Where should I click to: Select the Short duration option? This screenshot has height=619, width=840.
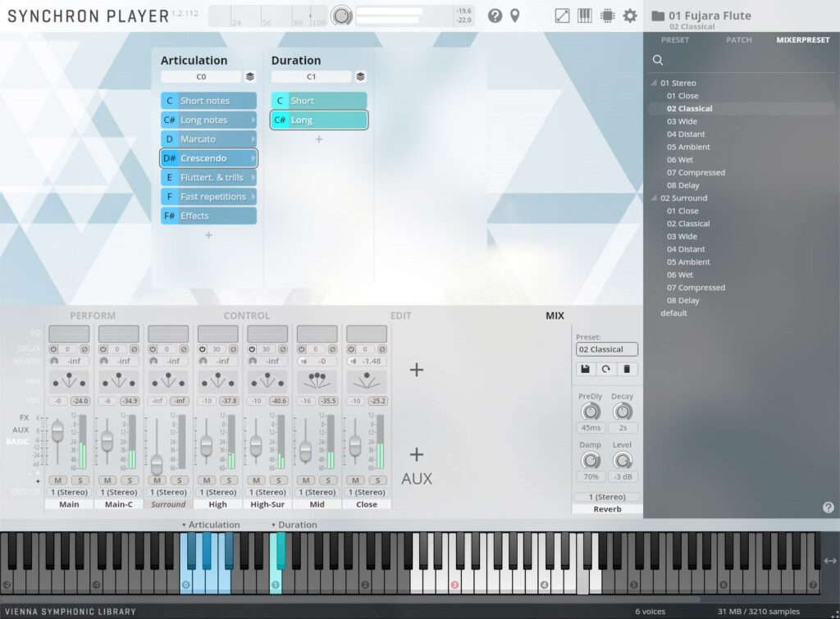[x=319, y=101]
